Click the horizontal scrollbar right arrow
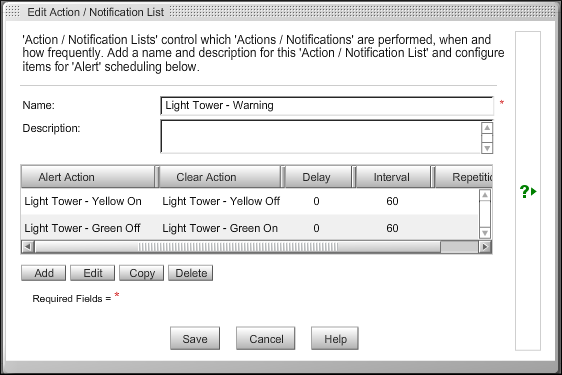The height and width of the screenshot is (375, 562). 485,247
